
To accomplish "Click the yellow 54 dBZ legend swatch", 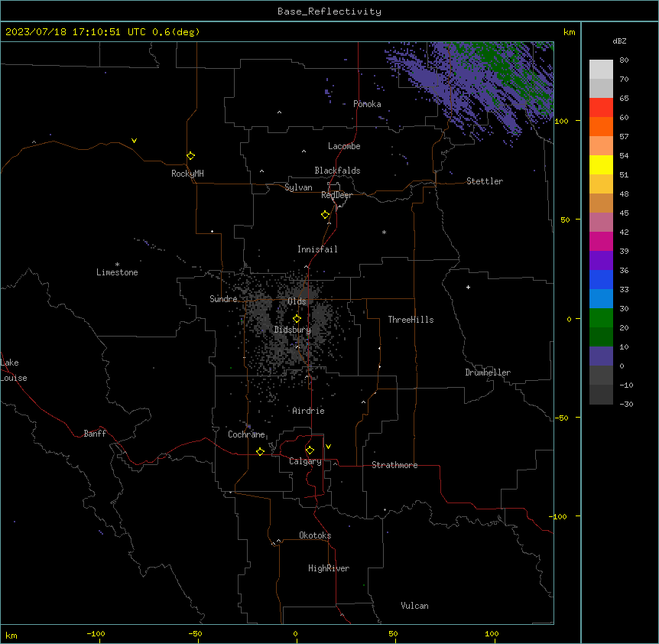I will point(601,164).
